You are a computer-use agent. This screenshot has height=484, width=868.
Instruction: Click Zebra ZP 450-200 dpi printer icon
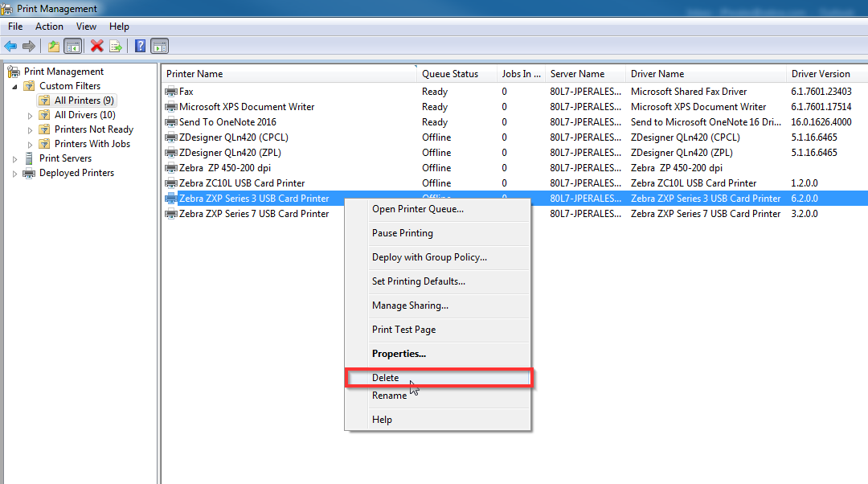click(171, 168)
